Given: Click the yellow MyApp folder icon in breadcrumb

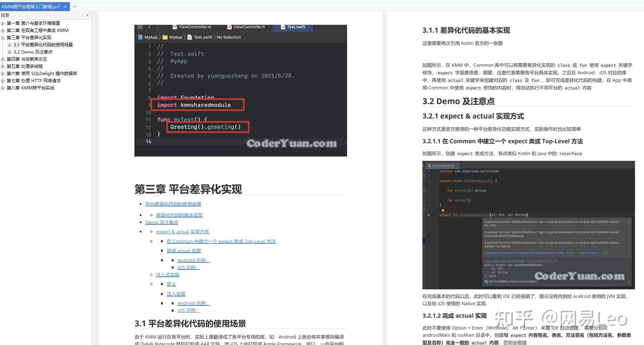Looking at the screenshot, I should coord(165,37).
